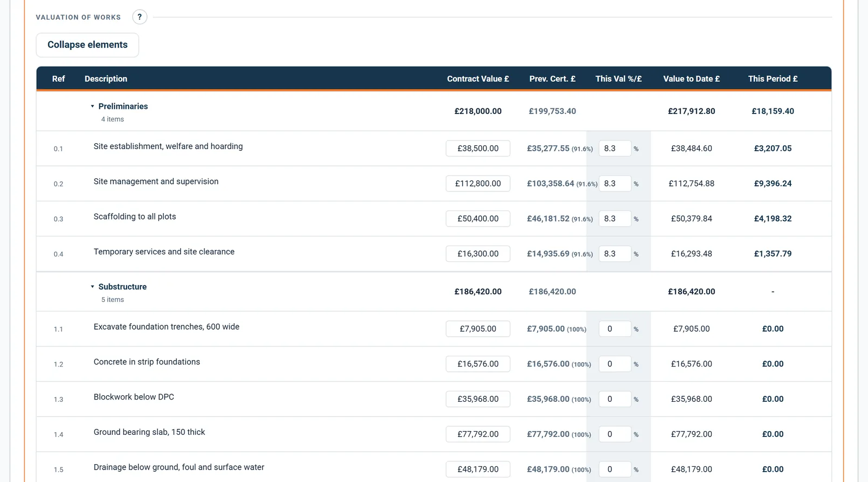Set This Val percent for Drainage below ground
Image resolution: width=868 pixels, height=482 pixels.
pos(615,470)
